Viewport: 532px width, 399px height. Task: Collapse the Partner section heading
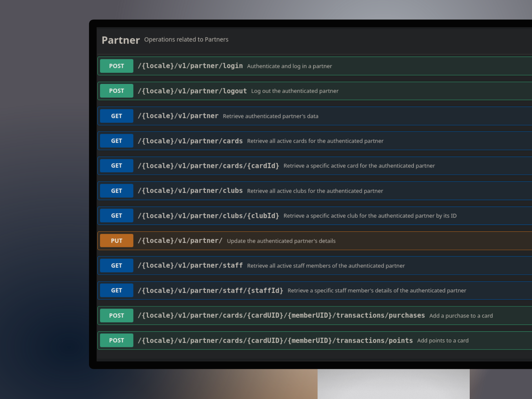(x=121, y=40)
